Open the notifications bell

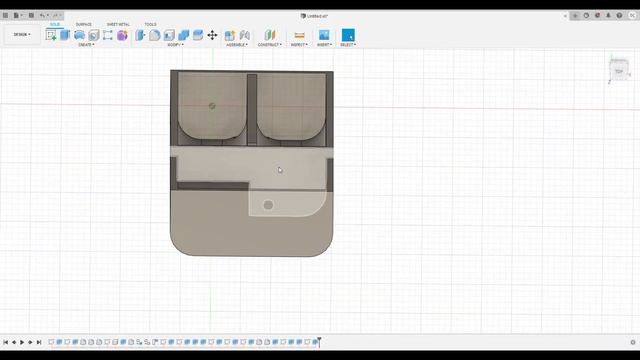pos(608,16)
